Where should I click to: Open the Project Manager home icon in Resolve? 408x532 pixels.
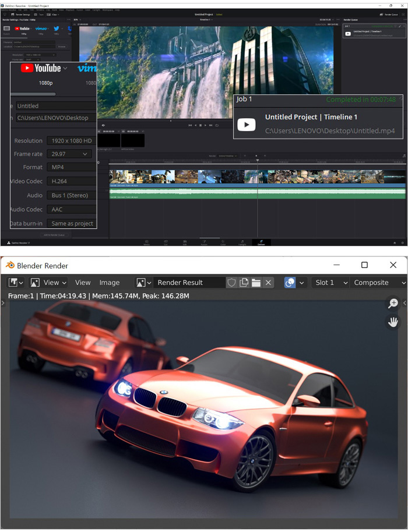[395, 242]
